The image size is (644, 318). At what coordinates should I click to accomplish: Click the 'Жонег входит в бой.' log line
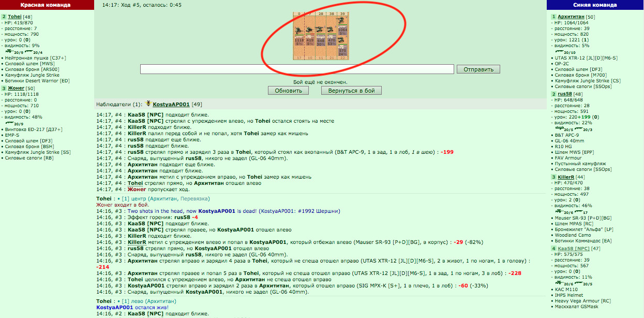[x=123, y=205]
